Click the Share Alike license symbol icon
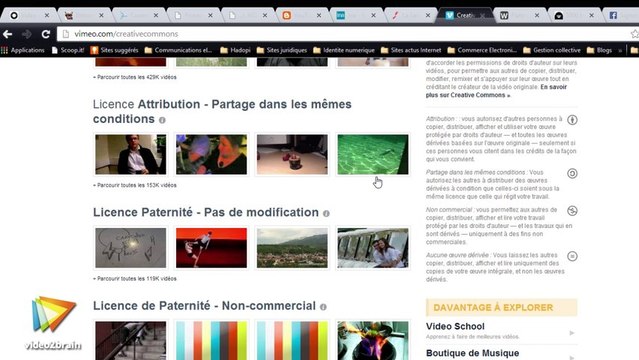The height and width of the screenshot is (360, 639). [572, 173]
